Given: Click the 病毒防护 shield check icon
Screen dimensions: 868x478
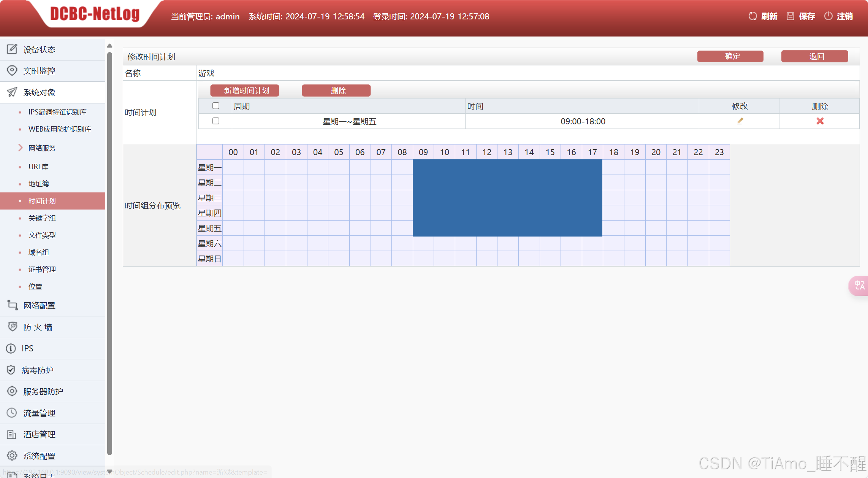Looking at the screenshot, I should [x=11, y=370].
